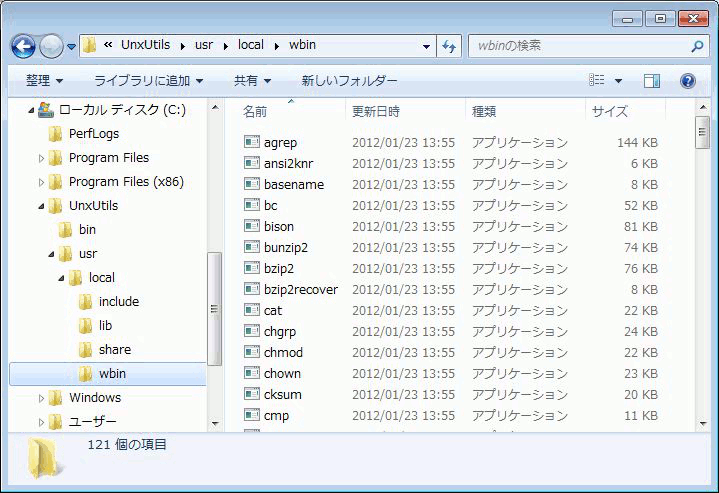The width and height of the screenshot is (719, 493).
Task: Open the 整理 organize menu
Action: coord(44,81)
